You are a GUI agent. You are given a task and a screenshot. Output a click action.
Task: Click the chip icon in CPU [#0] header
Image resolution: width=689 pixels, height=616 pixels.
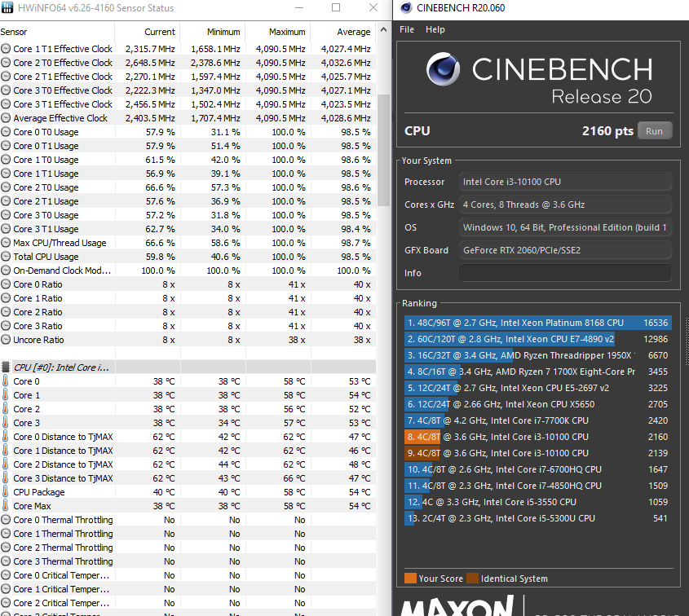(7, 367)
